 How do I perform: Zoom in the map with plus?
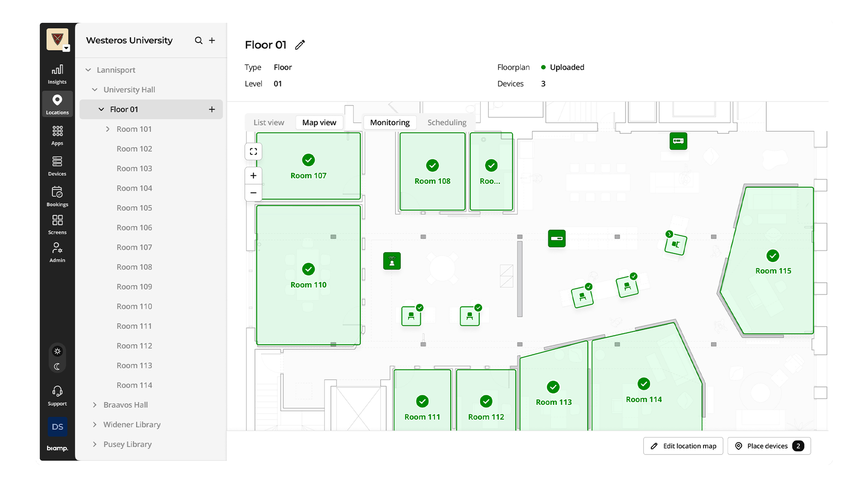pos(253,176)
